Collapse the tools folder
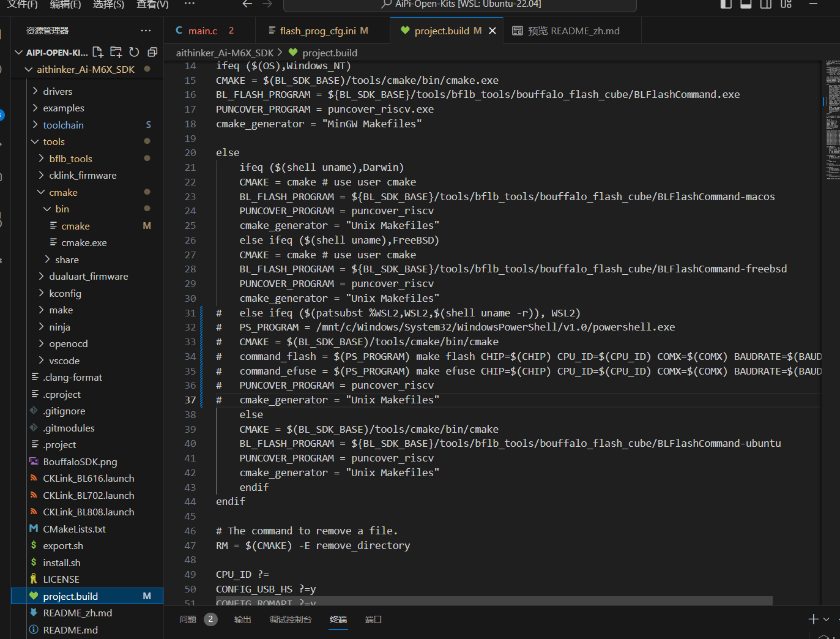 pyautogui.click(x=35, y=141)
